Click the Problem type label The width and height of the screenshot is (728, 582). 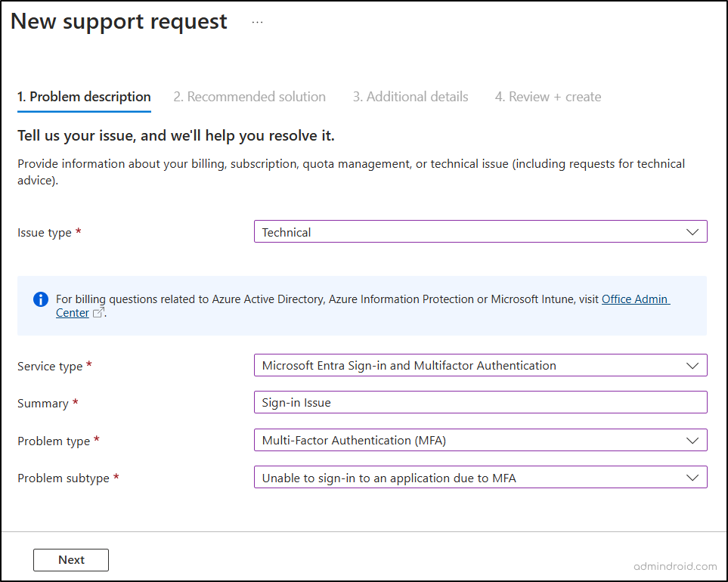tap(54, 441)
